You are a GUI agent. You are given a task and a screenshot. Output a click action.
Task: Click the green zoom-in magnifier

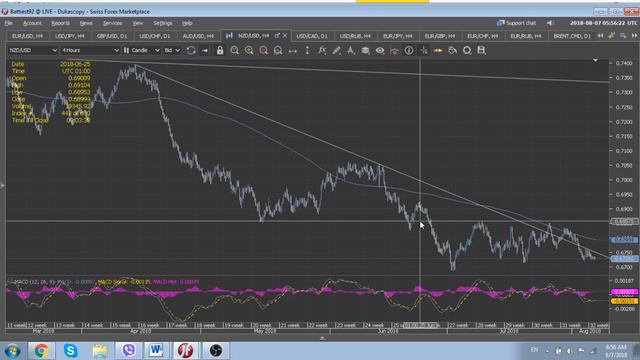[x=249, y=50]
